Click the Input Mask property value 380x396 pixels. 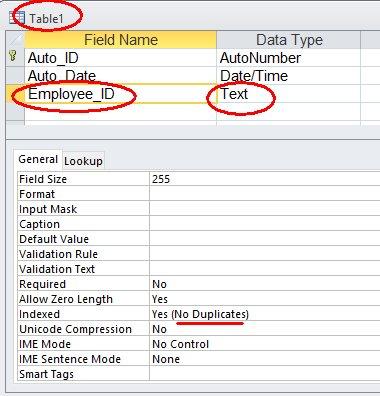pyautogui.click(x=265, y=209)
